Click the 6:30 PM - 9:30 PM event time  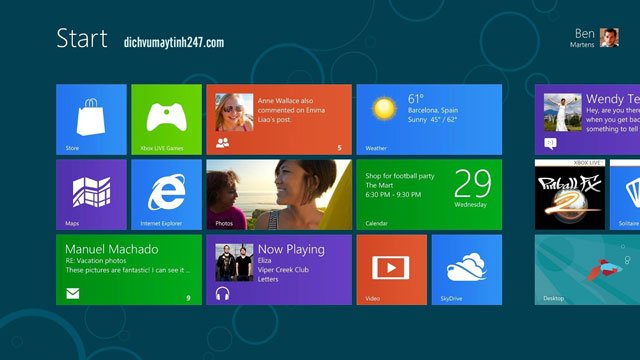pos(393,195)
